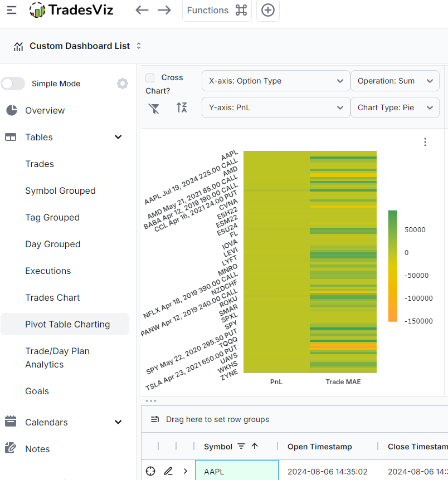Open the Goals page

[37, 391]
